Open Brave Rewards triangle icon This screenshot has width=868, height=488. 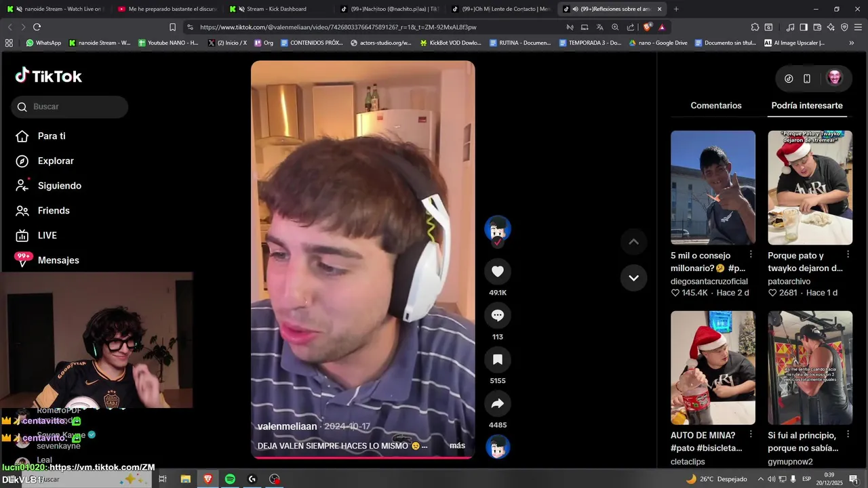pos(661,27)
